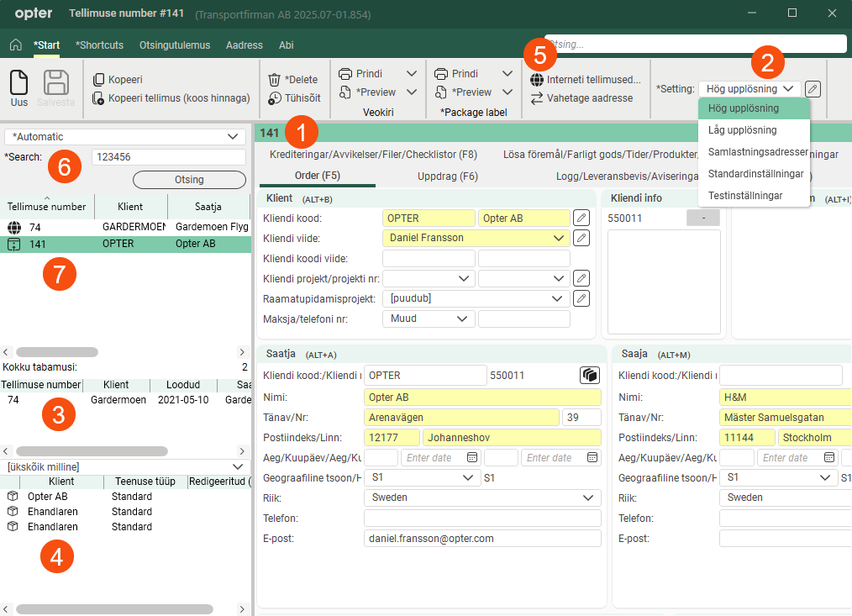This screenshot has height=616, width=852.
Task: Expand the Raamatupidamisprojekt dropdown
Action: coord(555,298)
